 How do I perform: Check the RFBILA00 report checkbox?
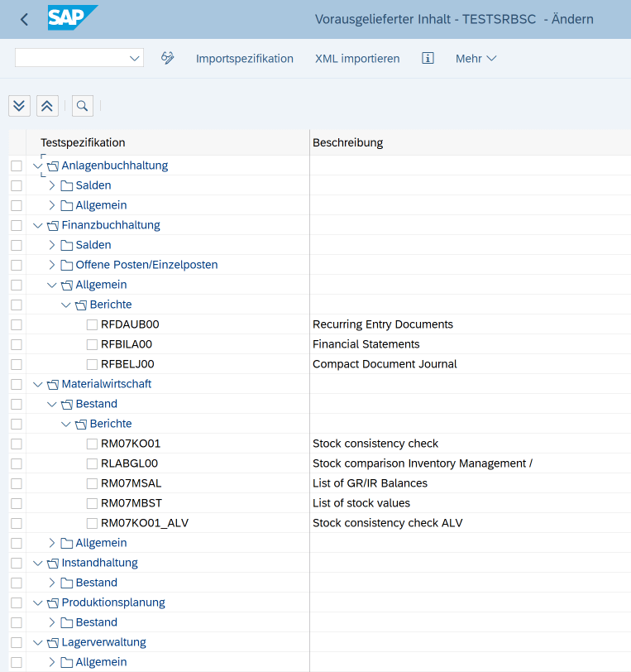click(92, 344)
